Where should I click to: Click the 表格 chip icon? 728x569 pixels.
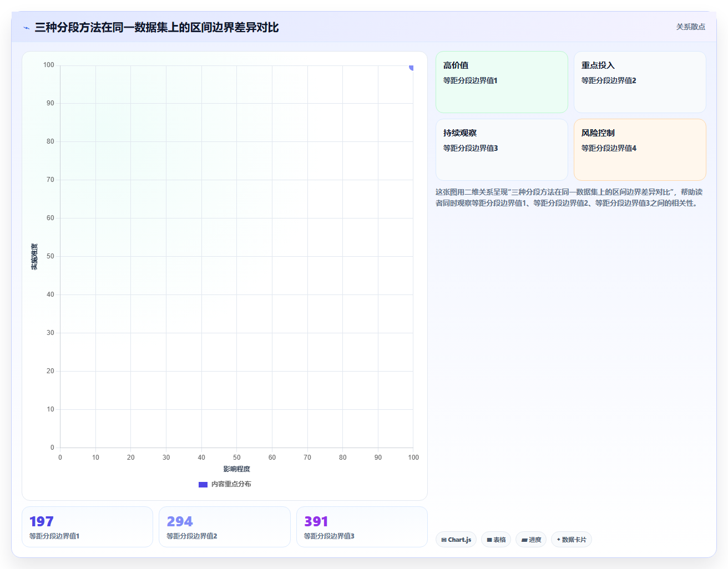489,540
